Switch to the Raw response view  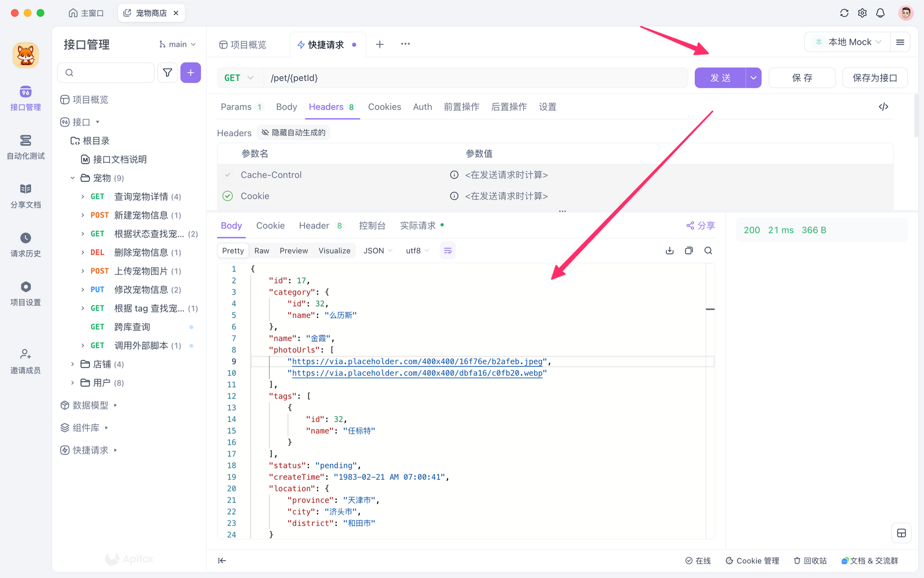pyautogui.click(x=261, y=250)
